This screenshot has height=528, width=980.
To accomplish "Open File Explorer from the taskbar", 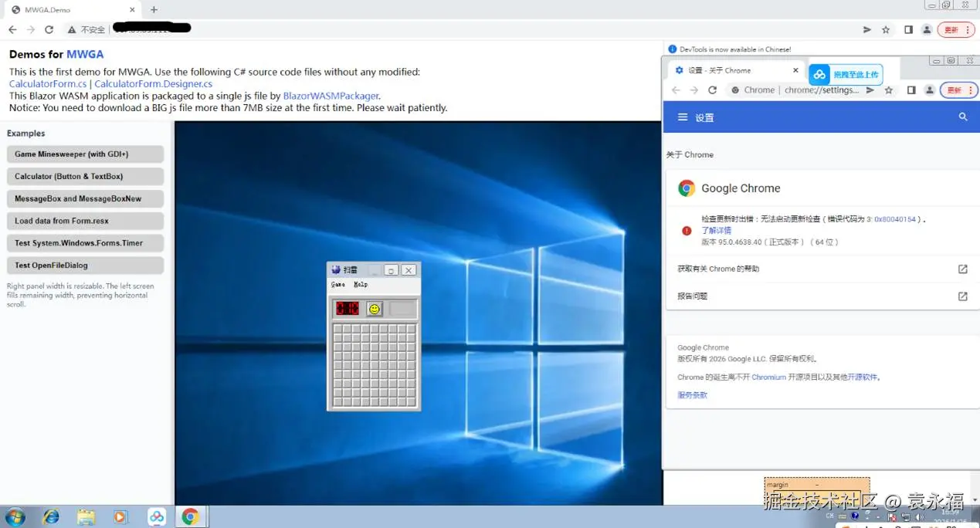I will [86, 516].
